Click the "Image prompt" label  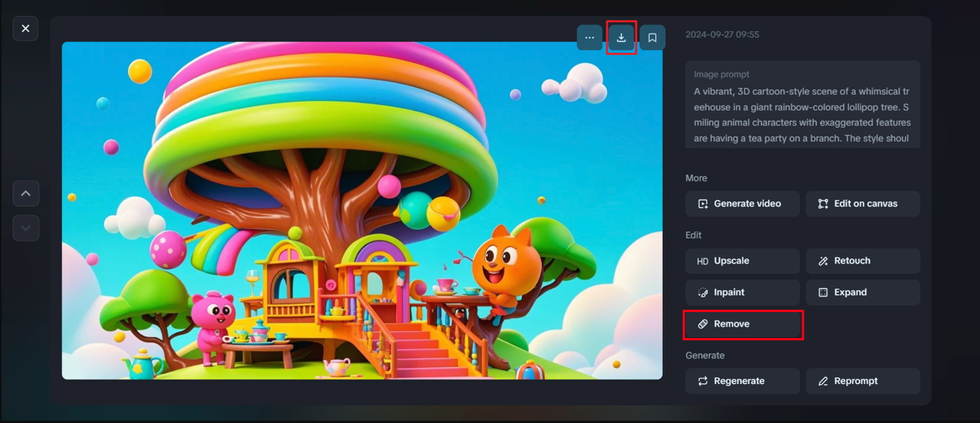(x=721, y=74)
